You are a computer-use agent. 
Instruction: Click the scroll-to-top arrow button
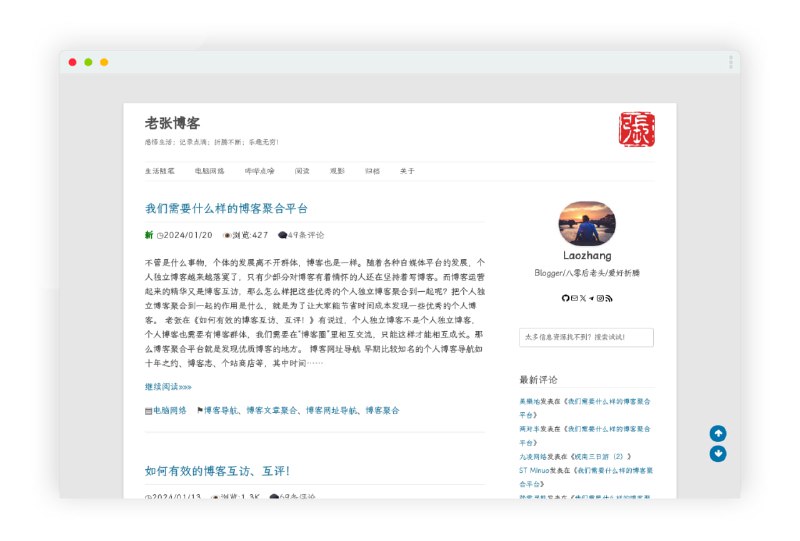coord(718,433)
